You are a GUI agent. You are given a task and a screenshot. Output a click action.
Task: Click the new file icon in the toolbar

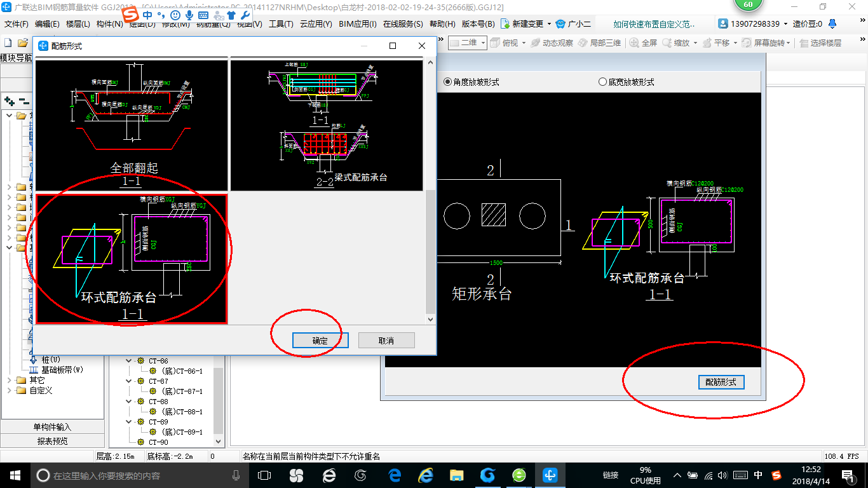(8, 43)
